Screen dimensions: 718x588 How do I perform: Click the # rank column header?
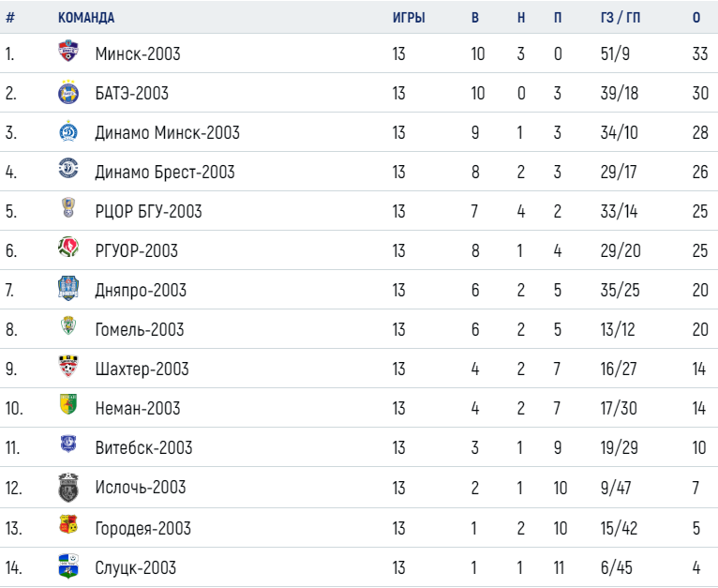pos(10,18)
